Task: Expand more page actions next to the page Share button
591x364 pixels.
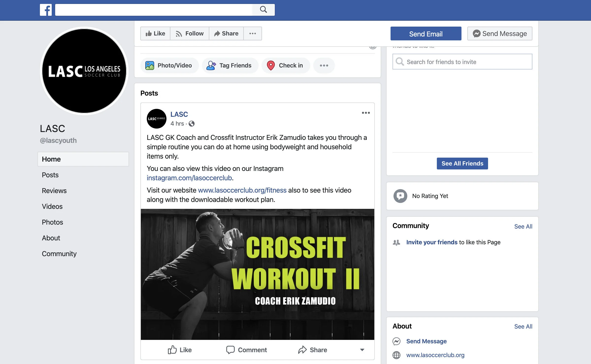Action: pyautogui.click(x=253, y=33)
